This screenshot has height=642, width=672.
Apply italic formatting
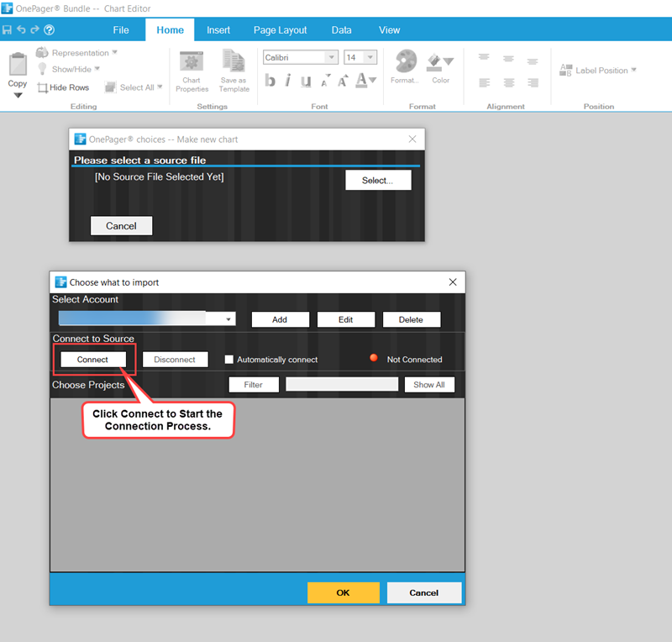(x=288, y=80)
